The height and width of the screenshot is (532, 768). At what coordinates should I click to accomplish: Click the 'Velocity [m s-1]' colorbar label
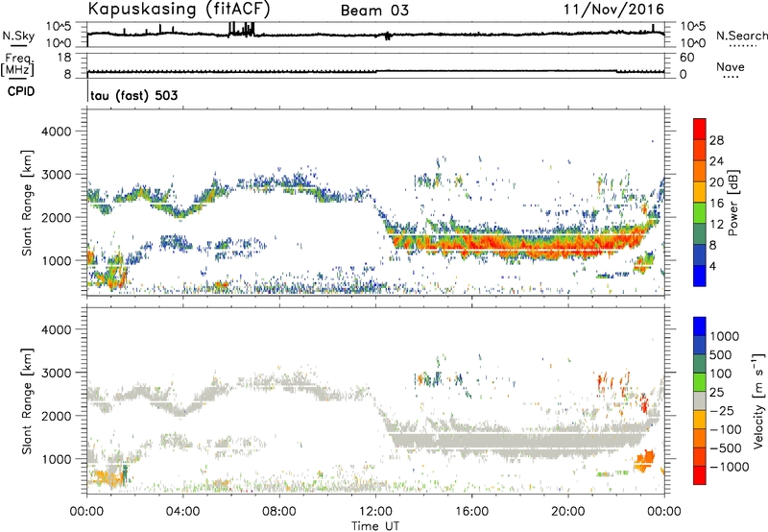coord(758,400)
